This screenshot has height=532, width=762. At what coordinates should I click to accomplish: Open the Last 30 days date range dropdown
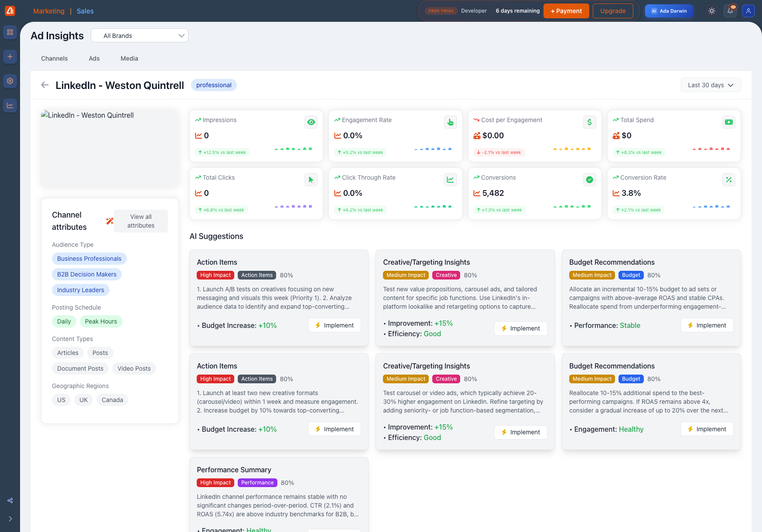[x=711, y=85]
